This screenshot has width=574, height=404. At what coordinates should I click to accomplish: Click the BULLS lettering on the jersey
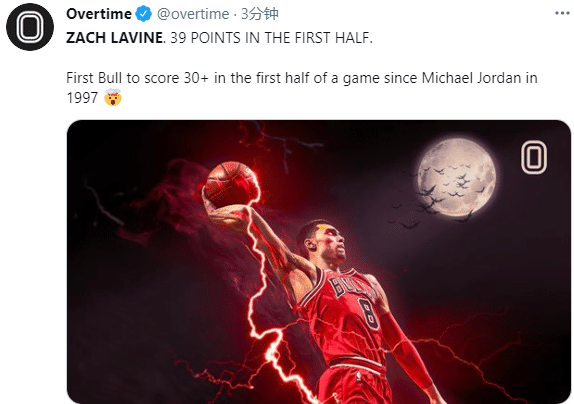[x=351, y=289]
